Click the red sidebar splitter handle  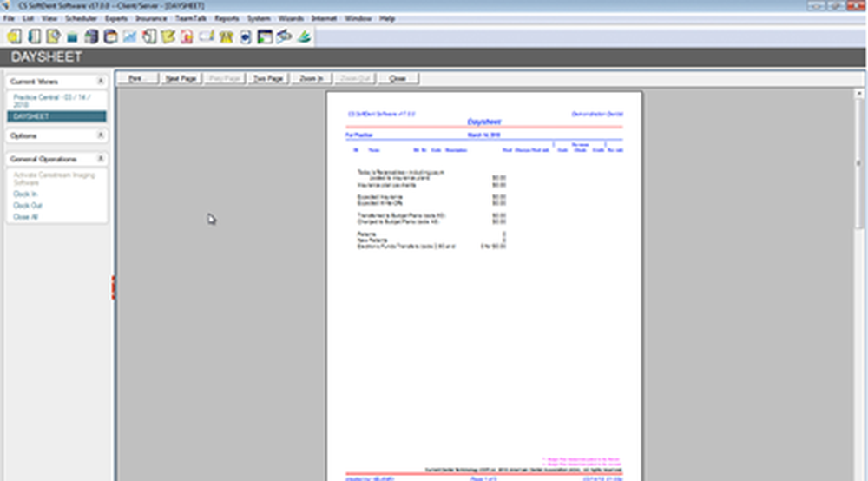tap(114, 288)
